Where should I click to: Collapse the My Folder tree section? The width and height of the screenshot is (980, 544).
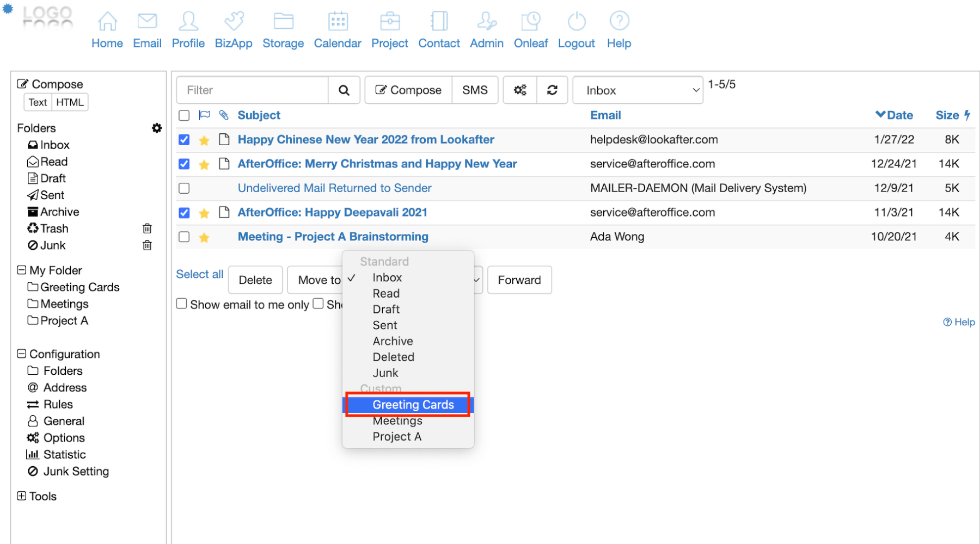(22, 270)
